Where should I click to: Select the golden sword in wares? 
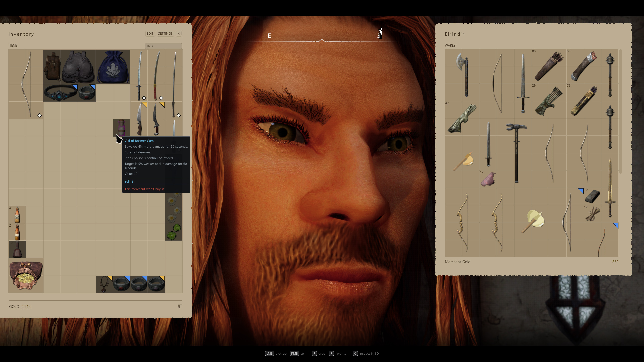(x=610, y=188)
